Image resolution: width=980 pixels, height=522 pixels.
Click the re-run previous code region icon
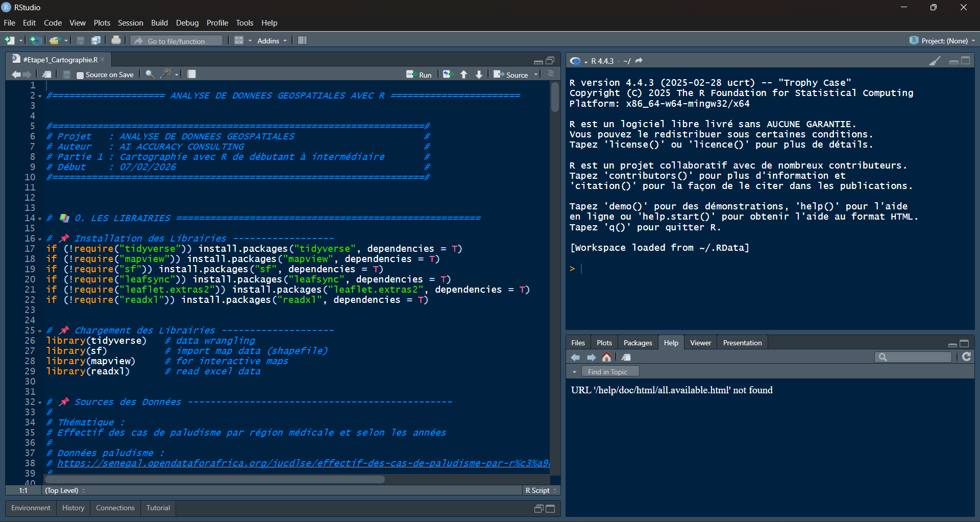coord(448,75)
